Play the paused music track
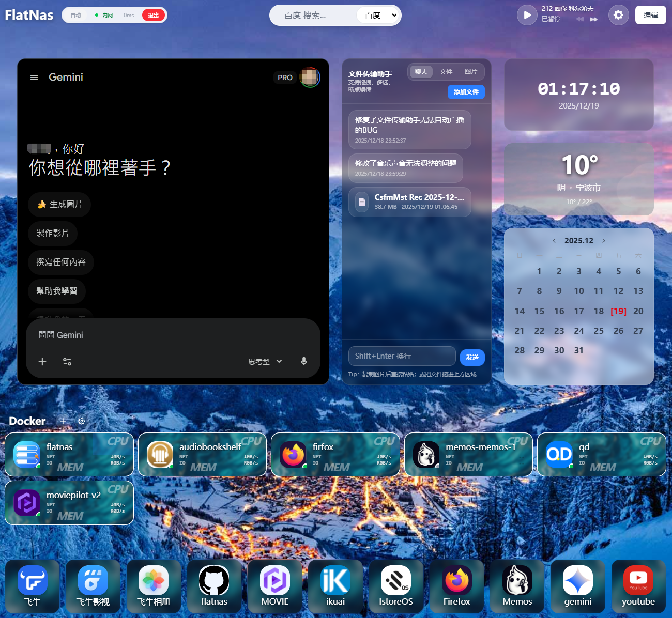This screenshot has width=672, height=618. pyautogui.click(x=527, y=15)
